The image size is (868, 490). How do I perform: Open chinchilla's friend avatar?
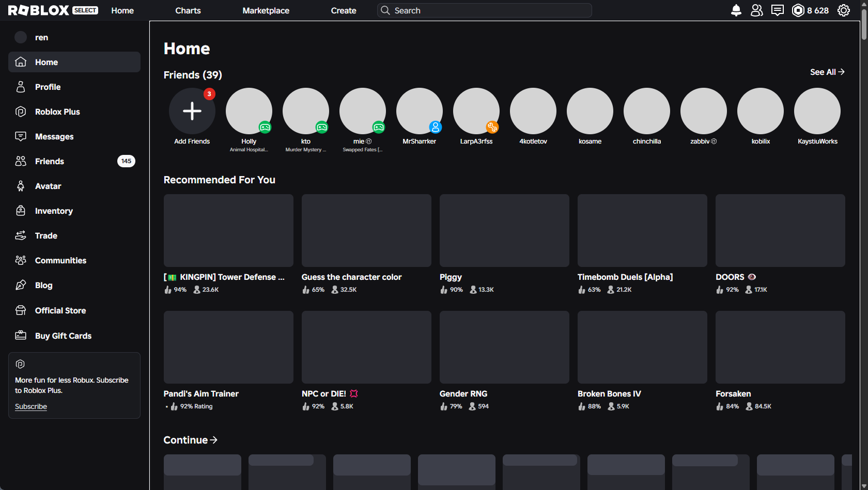(647, 111)
